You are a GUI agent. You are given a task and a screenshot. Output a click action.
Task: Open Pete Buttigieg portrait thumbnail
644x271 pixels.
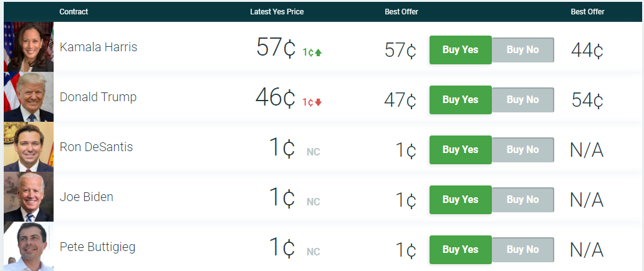[29, 246]
